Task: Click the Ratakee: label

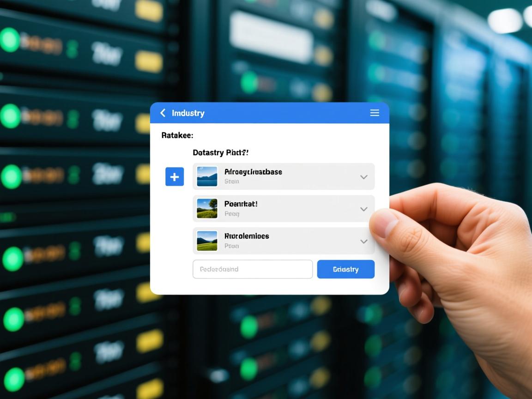Action: 177,136
